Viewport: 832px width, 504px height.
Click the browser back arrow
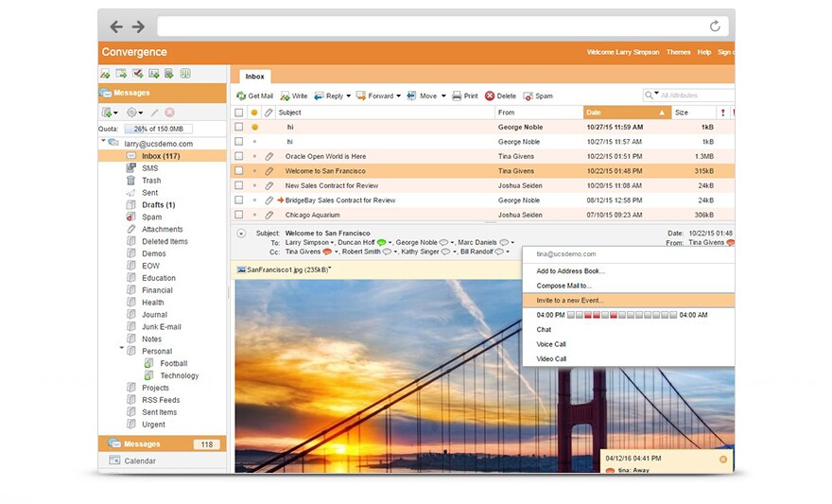116,26
